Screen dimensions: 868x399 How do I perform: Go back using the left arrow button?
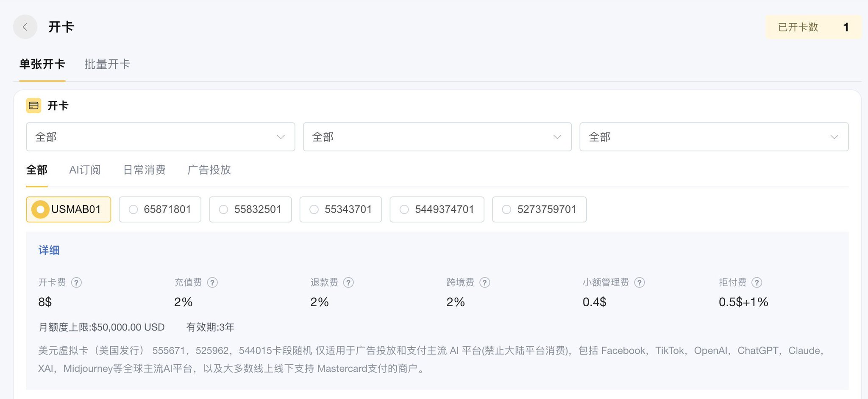pyautogui.click(x=25, y=27)
